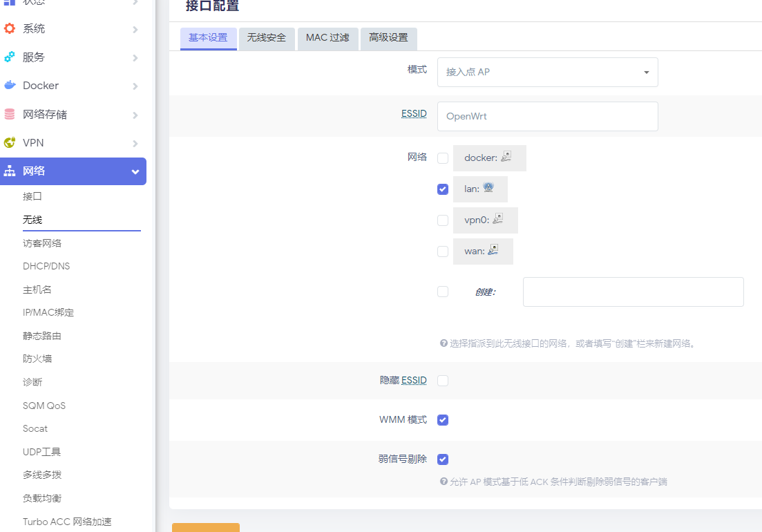Screen dimensions: 762x532
Task: Go to the 防火墙 page
Action: click(x=37, y=359)
